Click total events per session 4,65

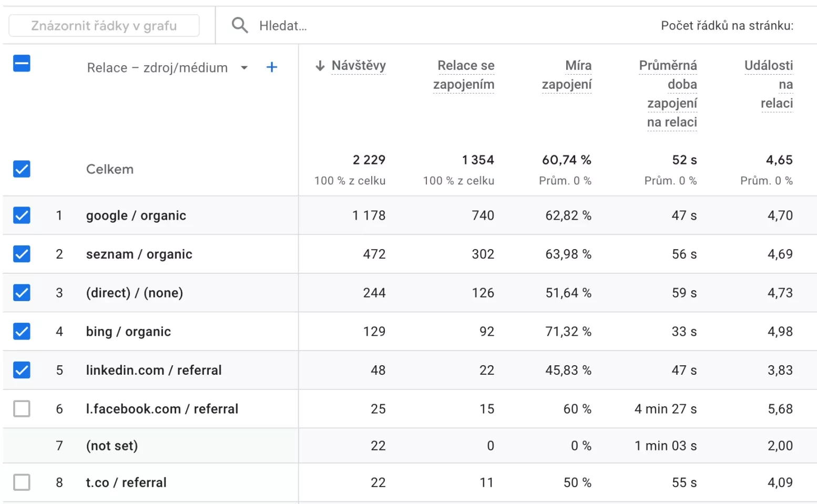tap(779, 160)
